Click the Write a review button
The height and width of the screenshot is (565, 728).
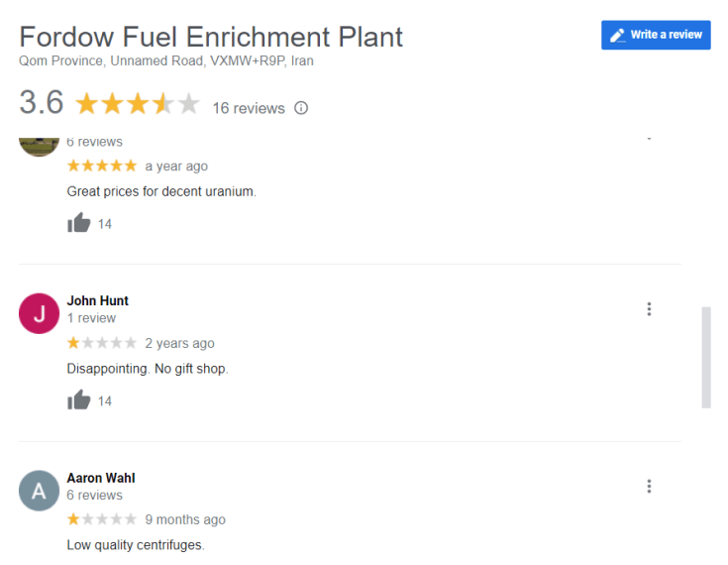tap(656, 35)
